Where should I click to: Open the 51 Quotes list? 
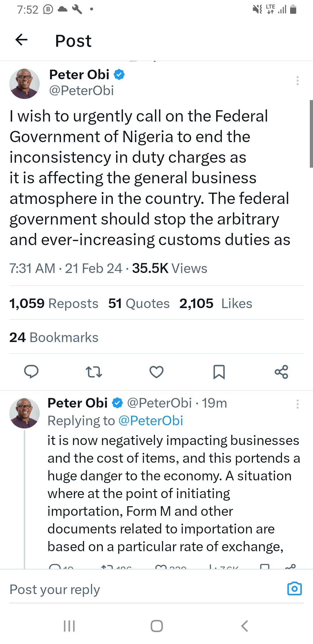click(139, 303)
